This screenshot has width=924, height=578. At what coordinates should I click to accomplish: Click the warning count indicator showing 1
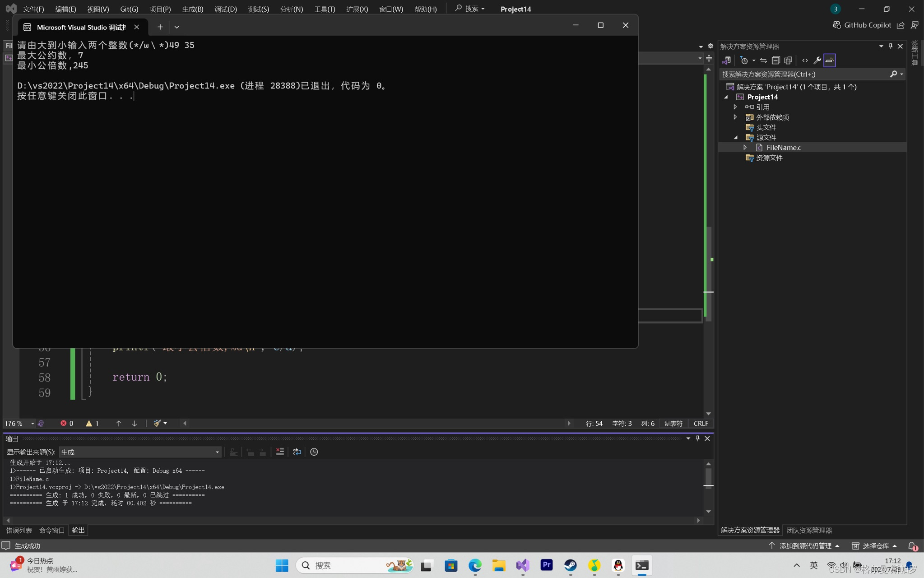[x=92, y=423]
